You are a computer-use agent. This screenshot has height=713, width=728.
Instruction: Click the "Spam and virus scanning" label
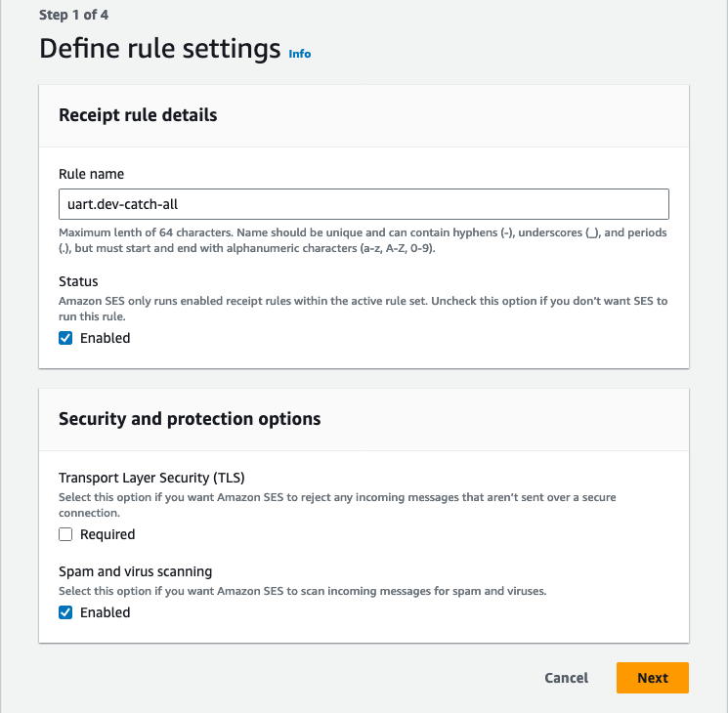click(x=135, y=571)
